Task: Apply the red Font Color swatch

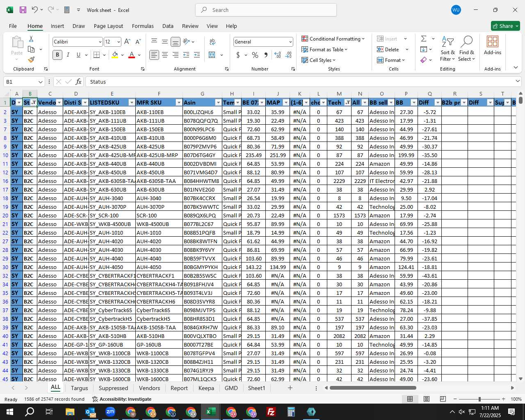Action: coord(132,55)
